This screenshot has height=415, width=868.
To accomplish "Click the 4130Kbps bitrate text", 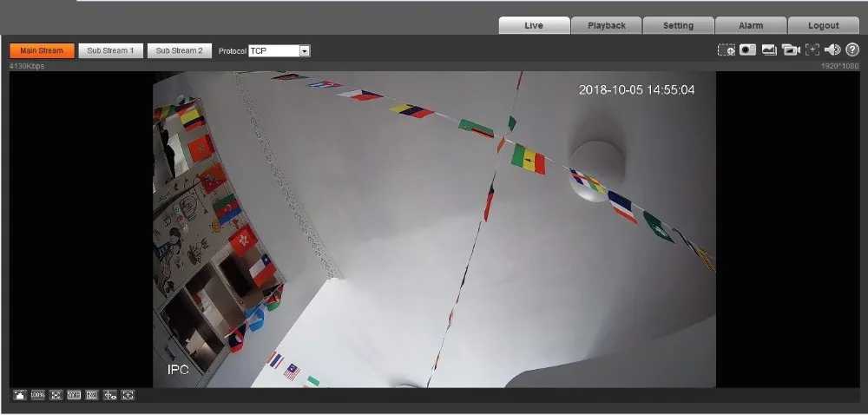I will [x=27, y=66].
